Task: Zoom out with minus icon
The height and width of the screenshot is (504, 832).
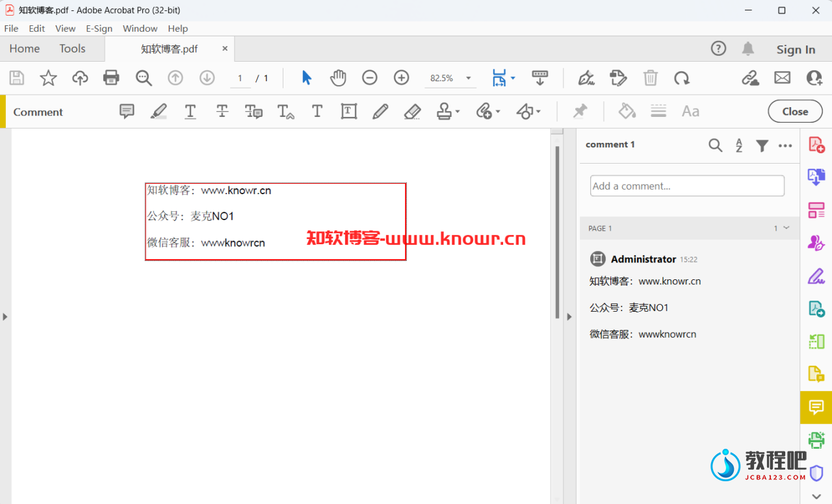Action: (370, 78)
